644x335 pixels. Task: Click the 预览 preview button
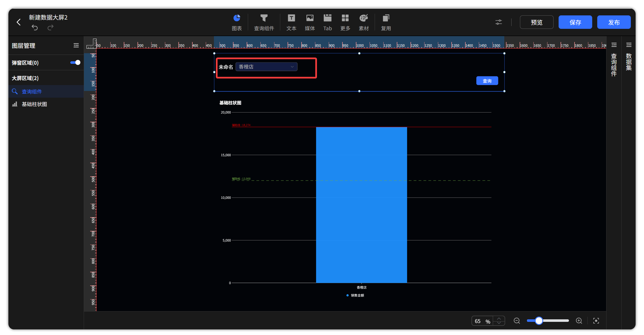536,22
